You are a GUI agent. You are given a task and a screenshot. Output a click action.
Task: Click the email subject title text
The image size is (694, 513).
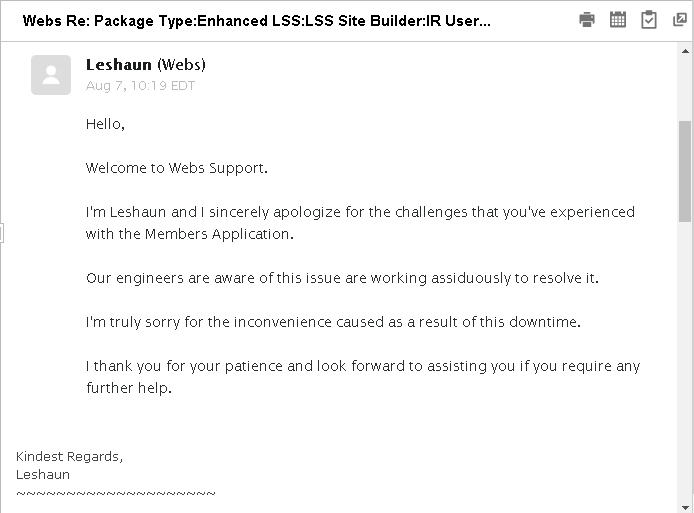(x=256, y=21)
